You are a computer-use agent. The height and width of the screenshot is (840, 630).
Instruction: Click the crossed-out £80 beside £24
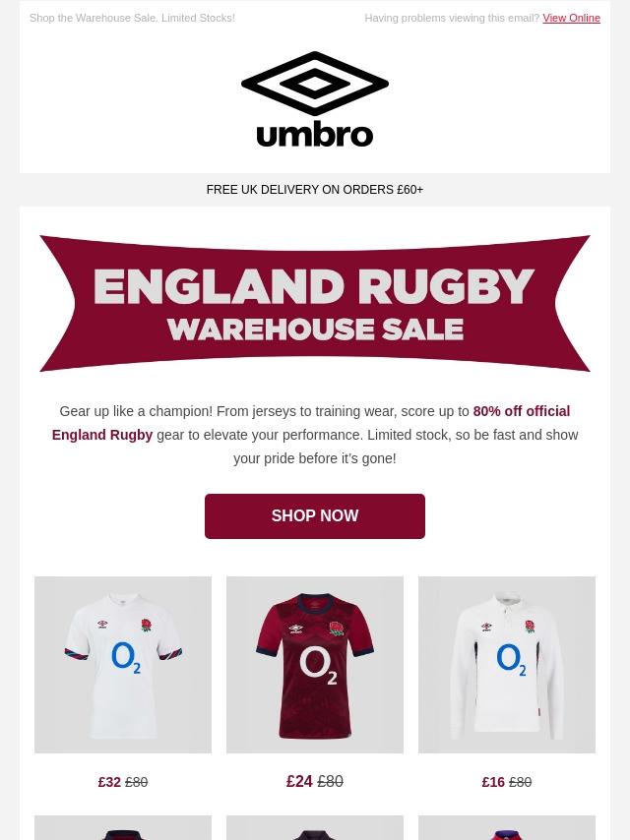coord(331,781)
